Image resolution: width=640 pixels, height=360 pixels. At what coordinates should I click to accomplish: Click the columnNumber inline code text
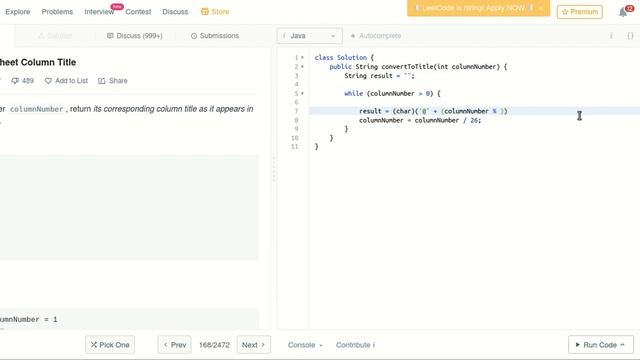tap(36, 109)
